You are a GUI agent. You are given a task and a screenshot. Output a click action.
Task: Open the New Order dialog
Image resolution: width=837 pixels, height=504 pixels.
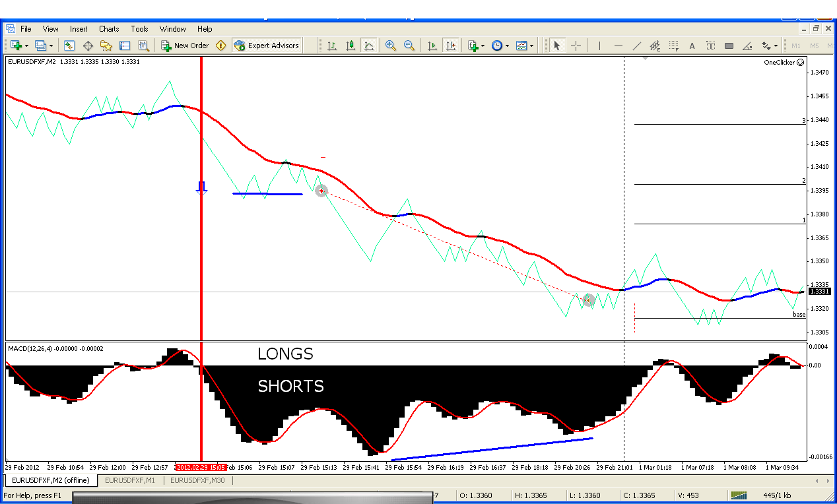point(185,46)
